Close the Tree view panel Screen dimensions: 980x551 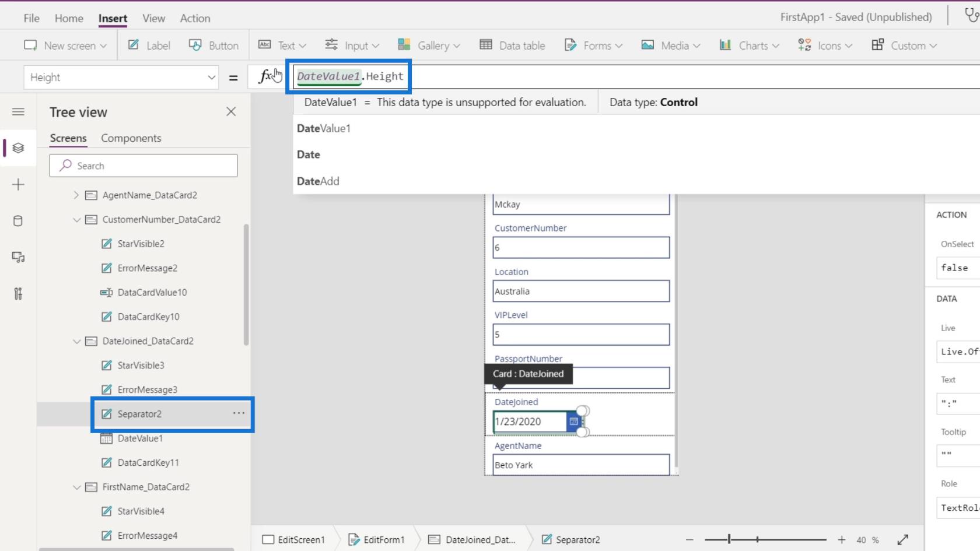pos(231,111)
